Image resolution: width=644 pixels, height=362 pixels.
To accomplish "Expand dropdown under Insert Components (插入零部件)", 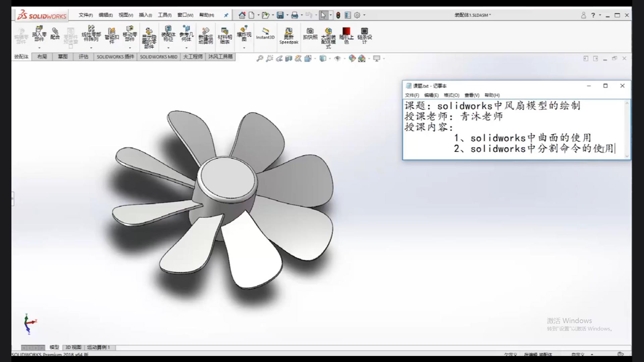I will pos(39,48).
